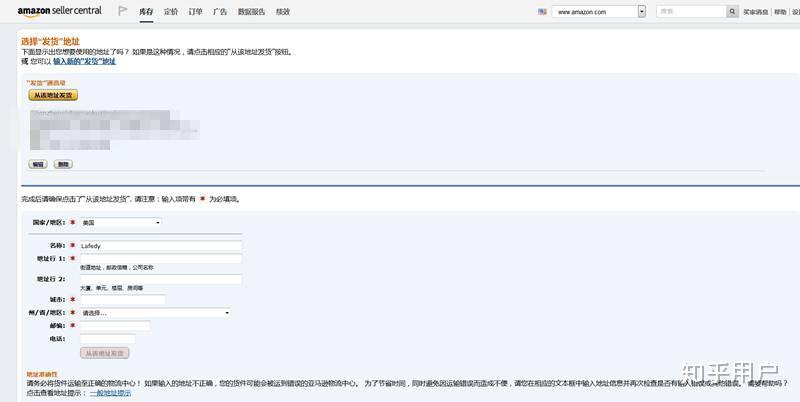Open the 定价 pricing menu
800x402 pixels.
point(171,12)
